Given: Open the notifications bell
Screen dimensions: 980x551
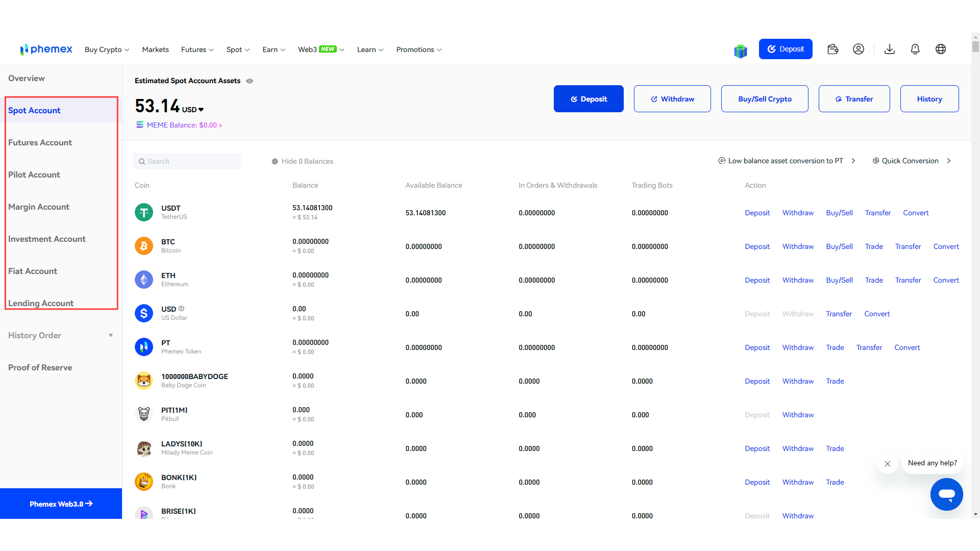Looking at the screenshot, I should click(915, 49).
